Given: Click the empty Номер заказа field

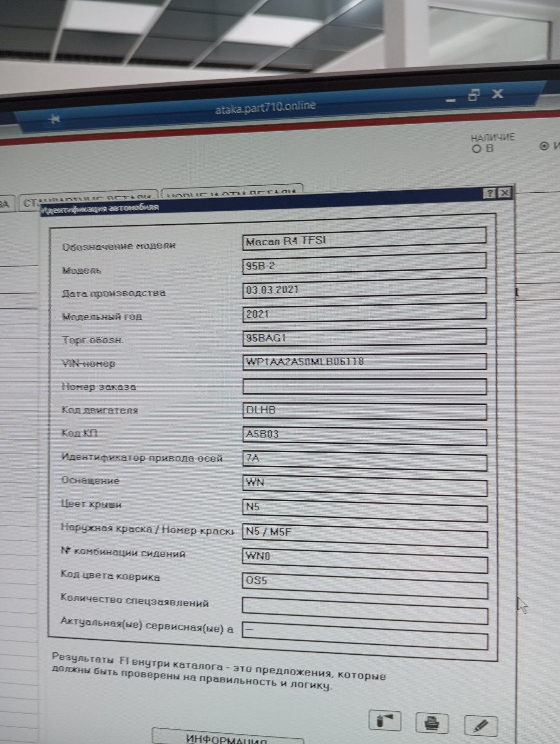Looking at the screenshot, I should click(365, 386).
